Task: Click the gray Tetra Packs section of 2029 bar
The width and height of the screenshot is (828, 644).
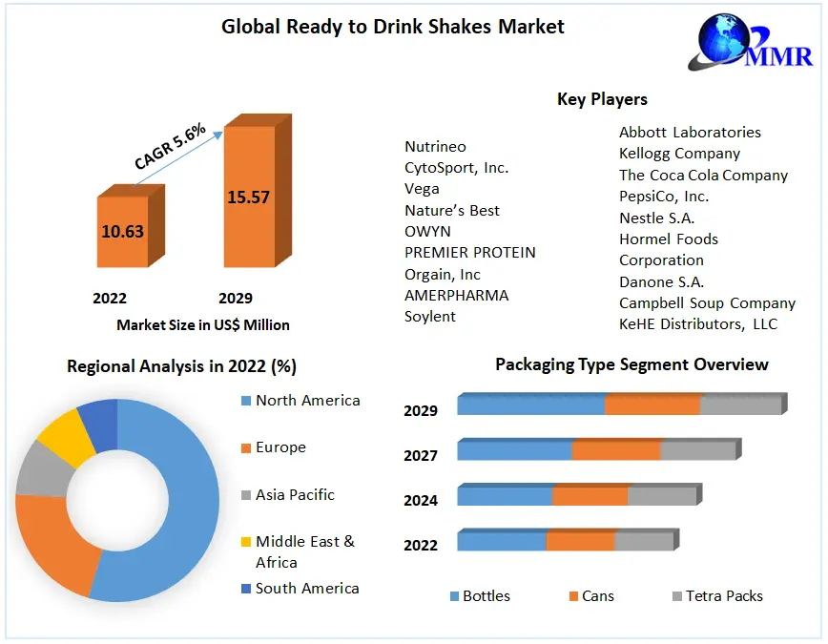Action: 740,405
